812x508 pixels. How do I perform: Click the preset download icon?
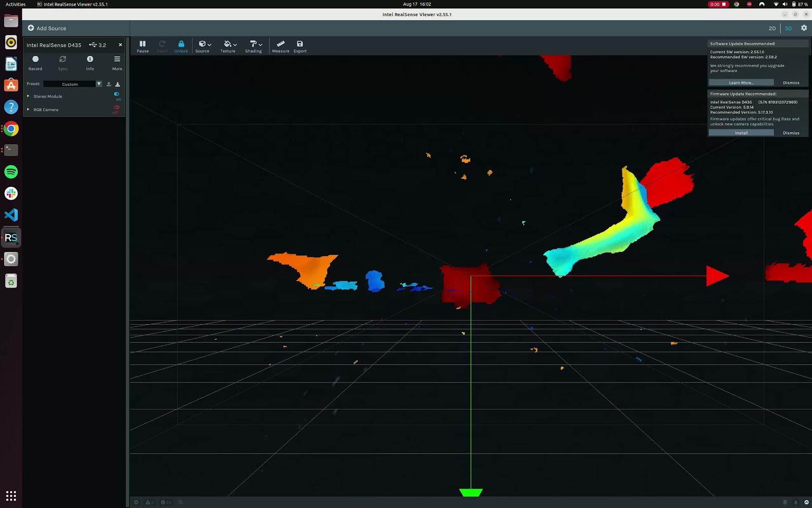point(118,84)
